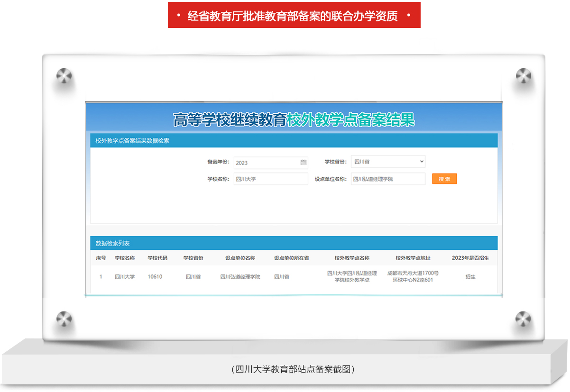Focus the 设点单位名称 field with 四川弘道经理学院
The width and height of the screenshot is (570, 392).
pyautogui.click(x=388, y=179)
